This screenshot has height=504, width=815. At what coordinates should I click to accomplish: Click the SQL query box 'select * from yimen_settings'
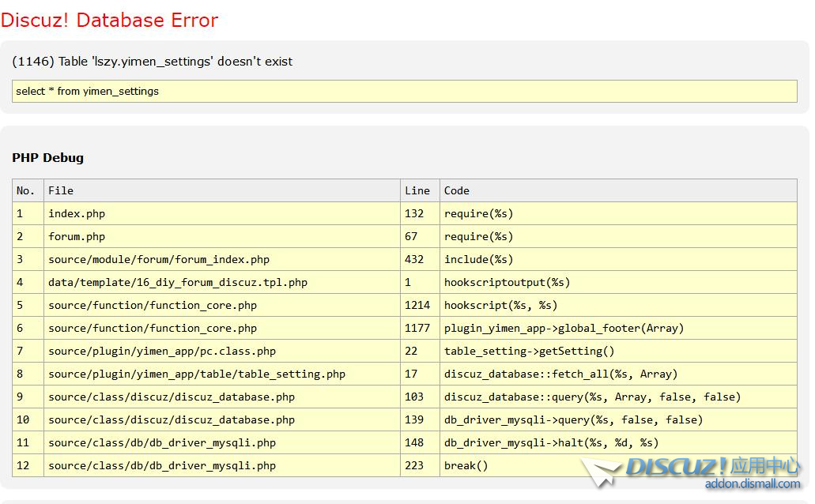click(404, 92)
